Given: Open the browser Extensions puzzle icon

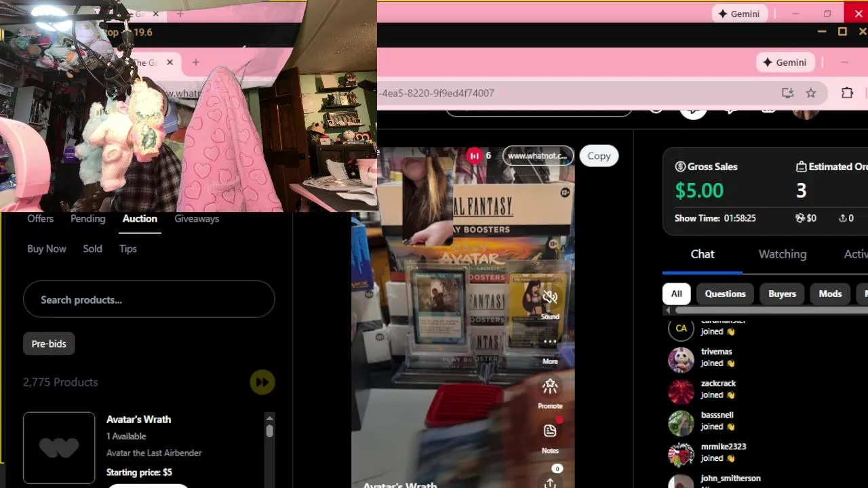Looking at the screenshot, I should (847, 93).
